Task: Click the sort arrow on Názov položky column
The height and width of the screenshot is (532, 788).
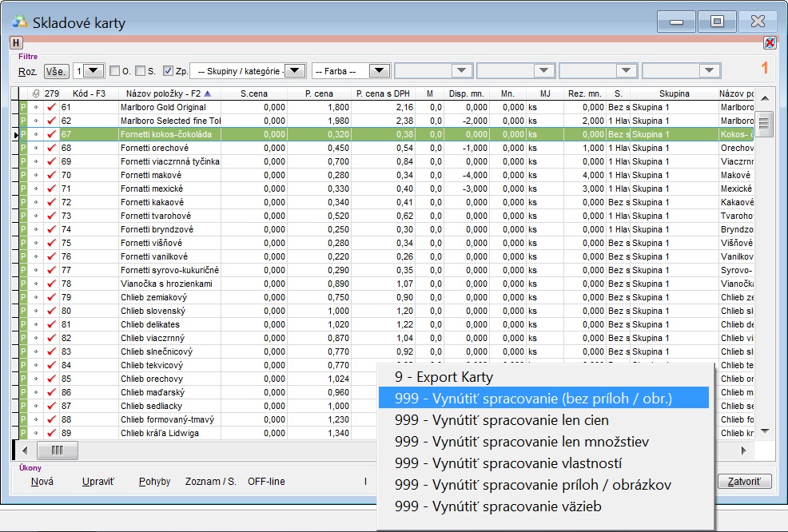Action: tap(208, 94)
